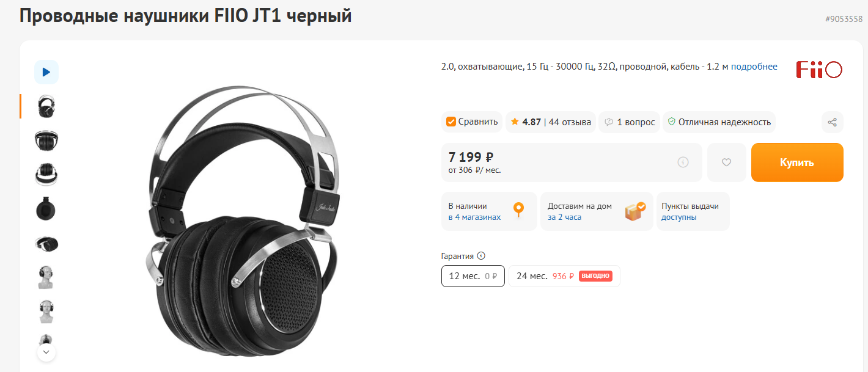This screenshot has width=868, height=372.
Task: Expand more thumbnails with down chevron
Action: point(46,352)
